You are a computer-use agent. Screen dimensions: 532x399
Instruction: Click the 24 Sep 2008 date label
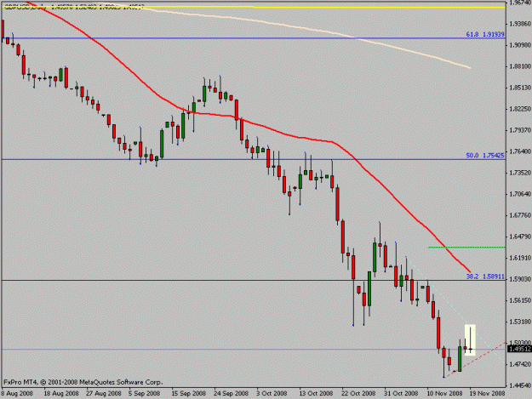(x=231, y=394)
